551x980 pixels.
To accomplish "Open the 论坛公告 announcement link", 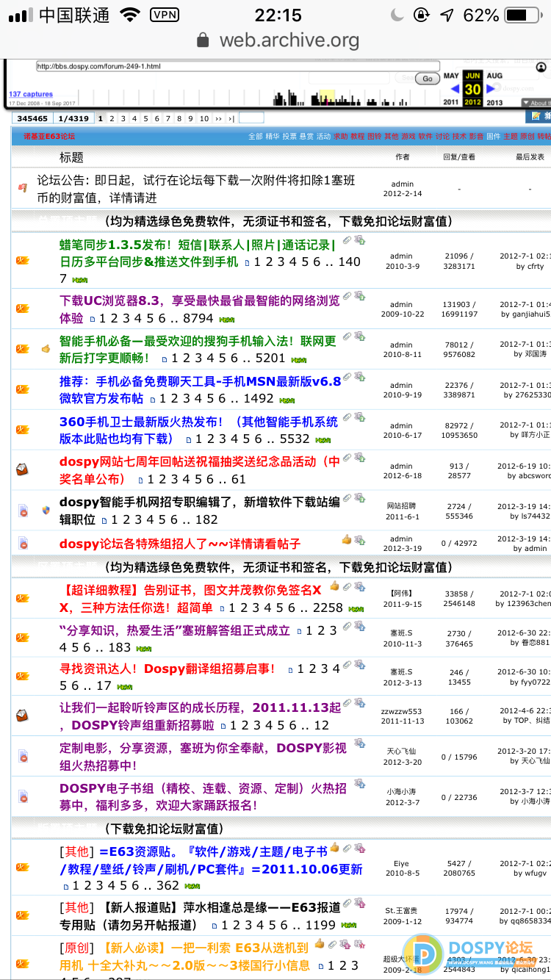I will pyautogui.click(x=198, y=189).
